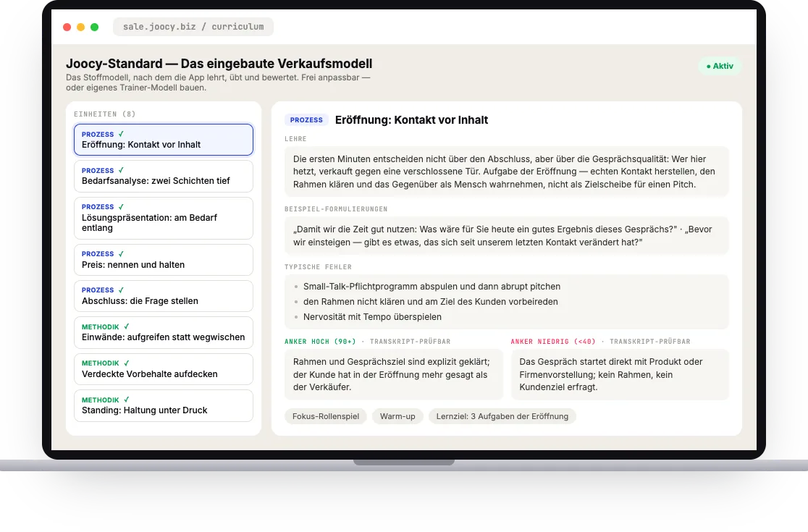Viewport: 808px width, 532px height.
Task: Select unit Eröffnung: Kontakt vor Inhalt
Action: point(164,140)
